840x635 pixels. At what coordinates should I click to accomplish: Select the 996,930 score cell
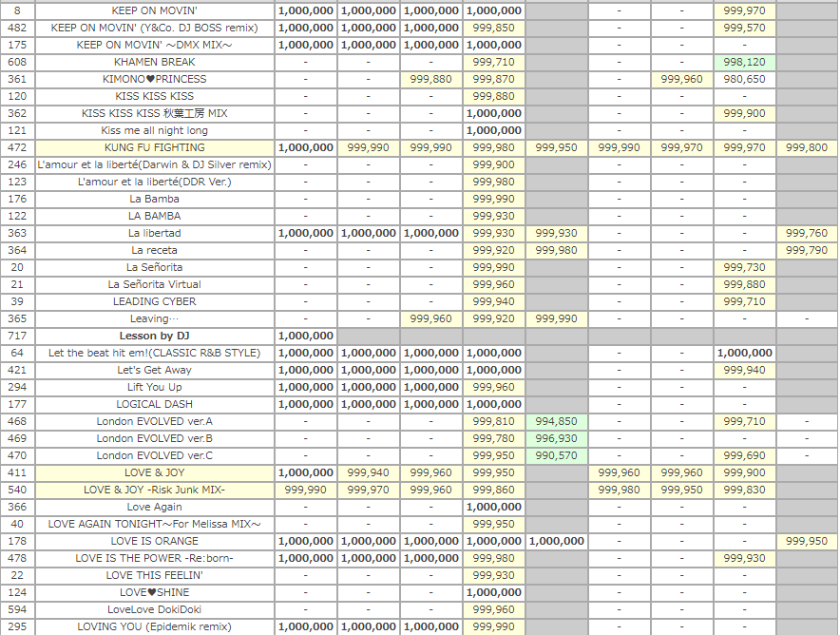tap(557, 438)
